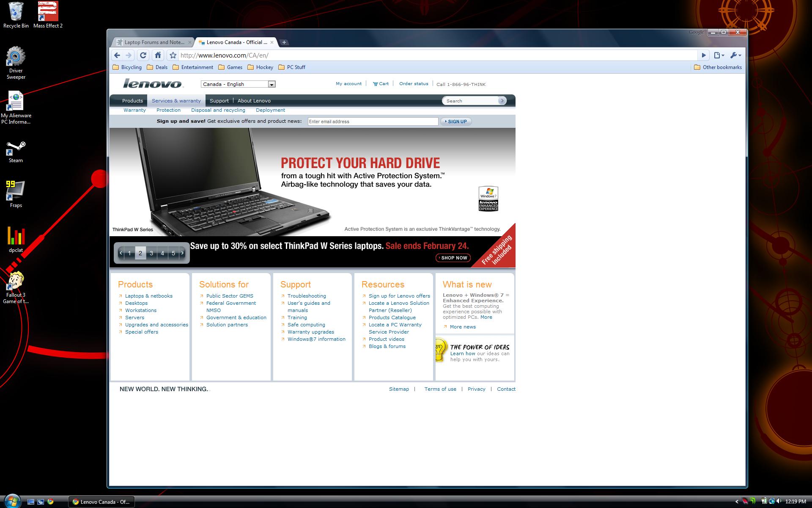Bookmark this page with the star icon
The width and height of the screenshot is (812, 508).
click(x=173, y=55)
